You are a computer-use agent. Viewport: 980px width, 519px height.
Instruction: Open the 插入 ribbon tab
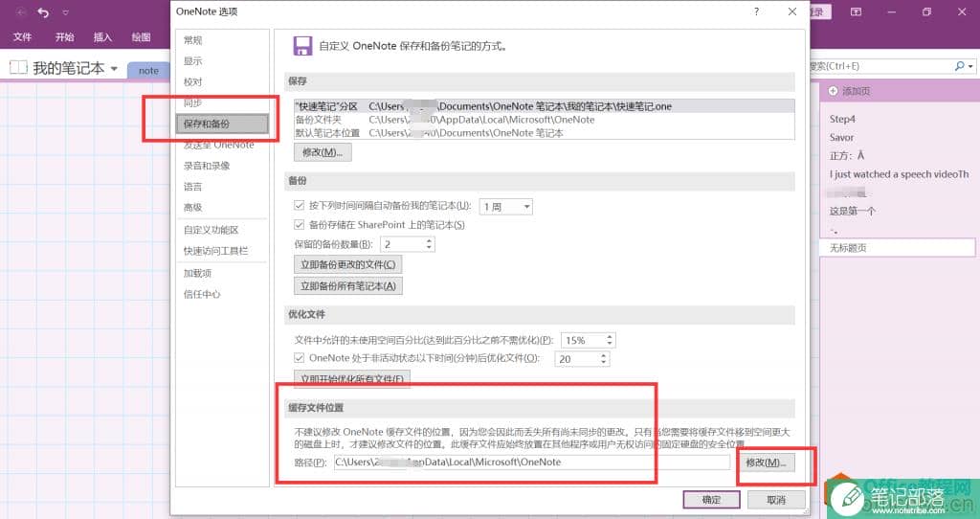102,37
